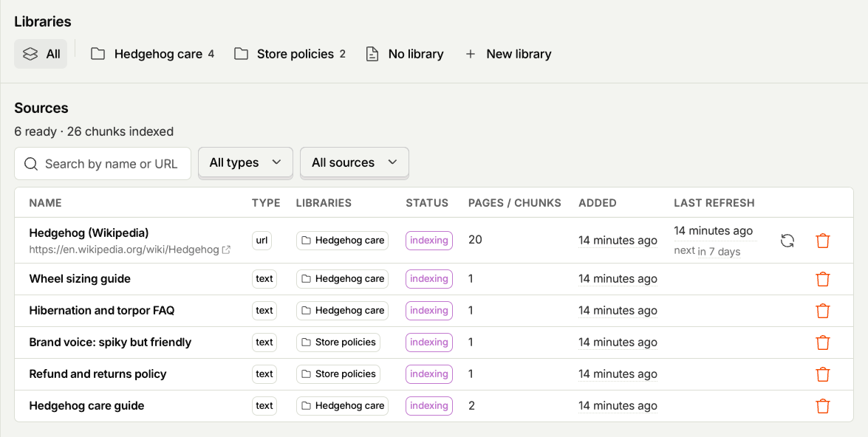Delete Hibernation and torpor FAQ source
Screen dimensions: 868x437
pos(823,310)
